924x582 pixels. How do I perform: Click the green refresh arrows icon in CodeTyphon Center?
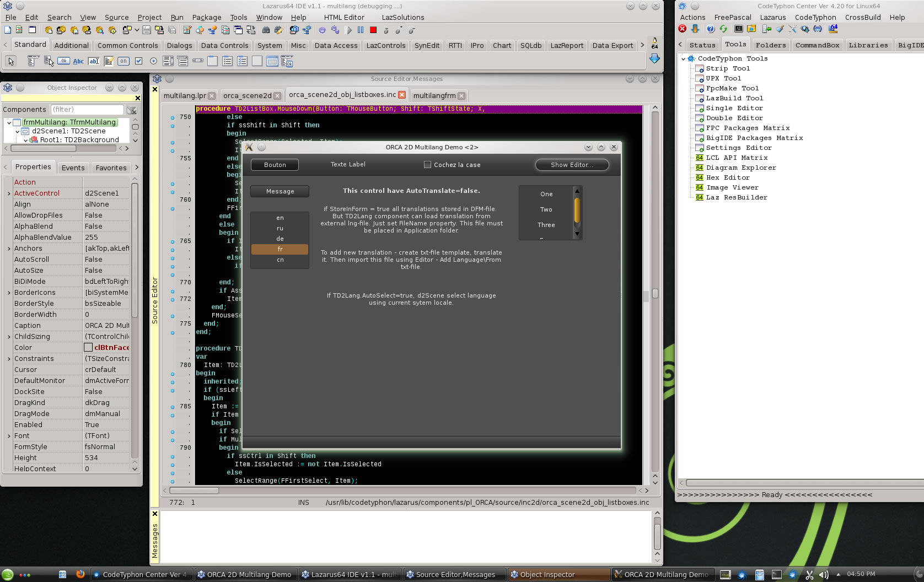pos(723,29)
